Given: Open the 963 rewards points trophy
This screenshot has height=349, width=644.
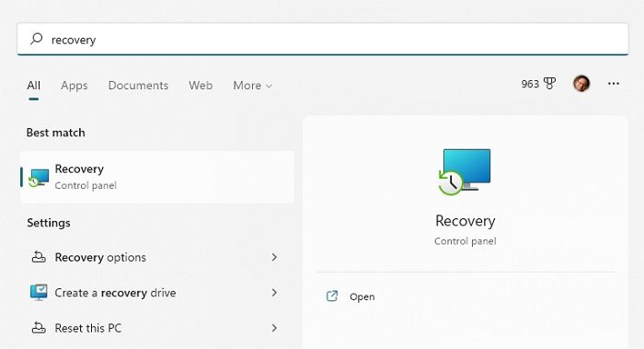Looking at the screenshot, I should 538,84.
